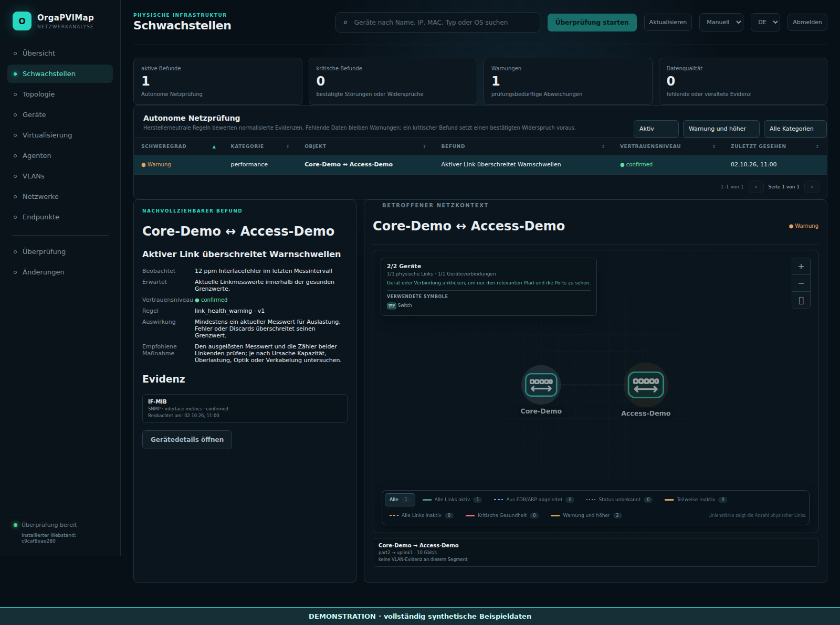Start a scan with Überprüfung starten
This screenshot has width=840, height=625.
click(x=592, y=22)
